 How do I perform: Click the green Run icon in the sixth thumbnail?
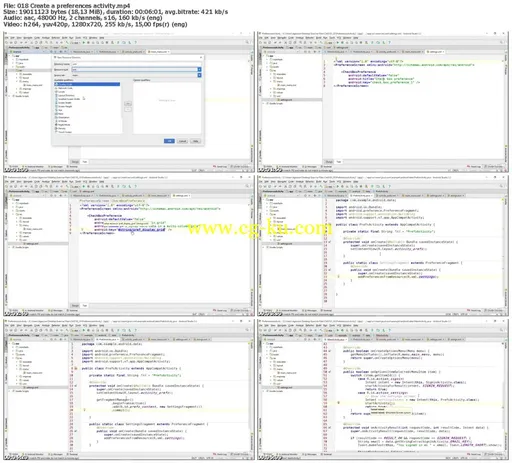coord(338,330)
